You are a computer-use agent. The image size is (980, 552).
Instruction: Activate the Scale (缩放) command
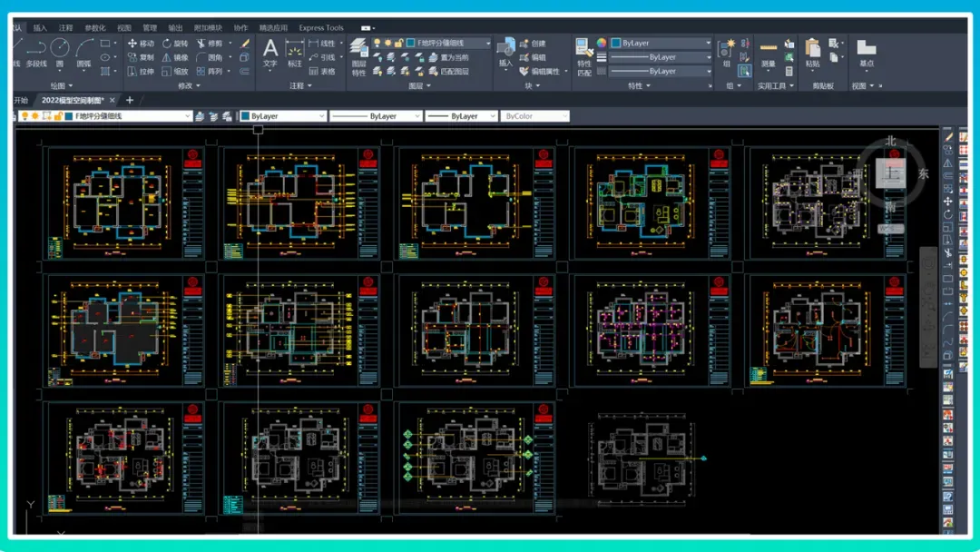175,72
